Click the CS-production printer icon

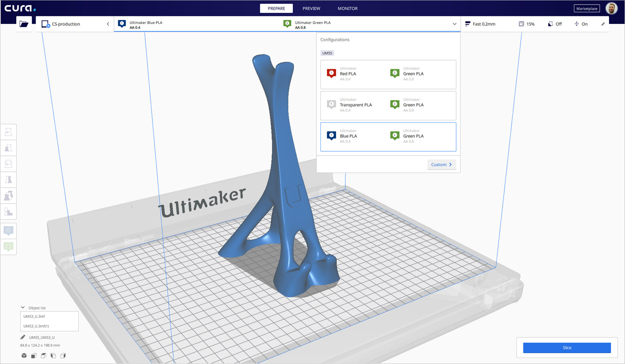point(45,24)
